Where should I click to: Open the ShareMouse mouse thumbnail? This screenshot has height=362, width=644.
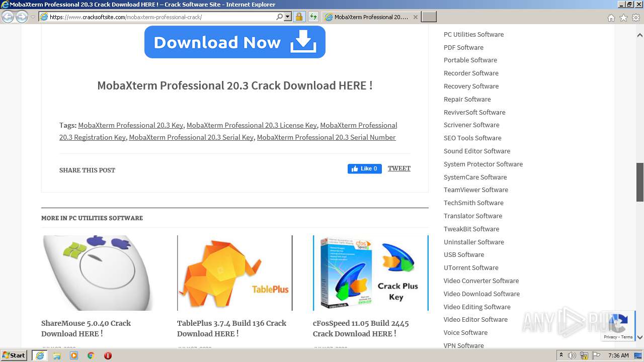pos(99,273)
